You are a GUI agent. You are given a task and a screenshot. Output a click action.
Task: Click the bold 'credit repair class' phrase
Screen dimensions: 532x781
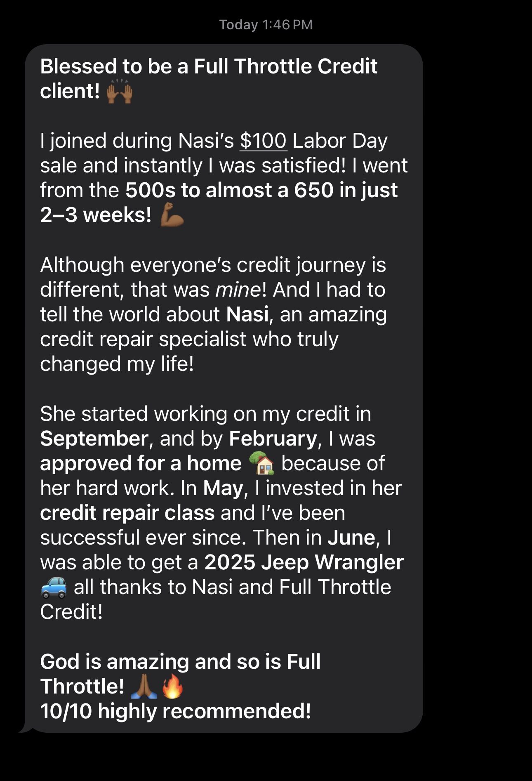tap(127, 513)
